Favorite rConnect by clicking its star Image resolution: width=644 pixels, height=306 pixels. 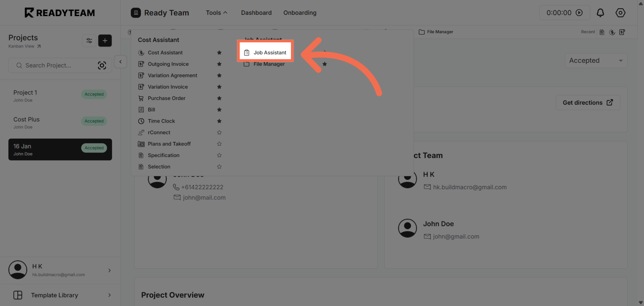pos(219,133)
